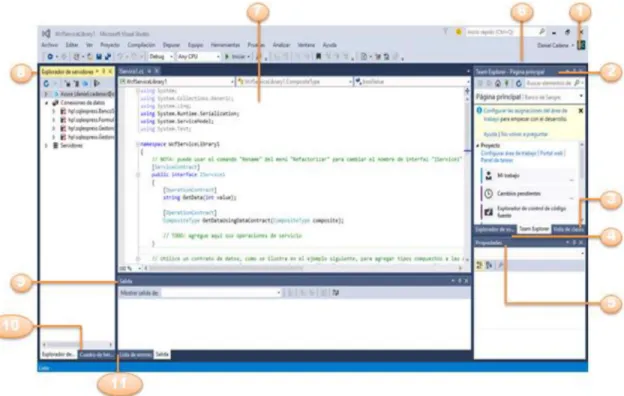Close the Service1.cs editor tab
The image size is (624, 396).
point(157,71)
